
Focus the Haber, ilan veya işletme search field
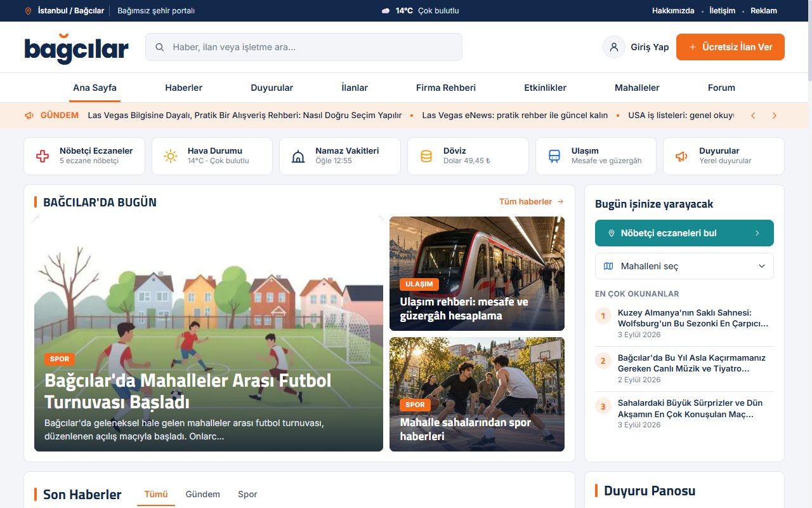coord(304,47)
